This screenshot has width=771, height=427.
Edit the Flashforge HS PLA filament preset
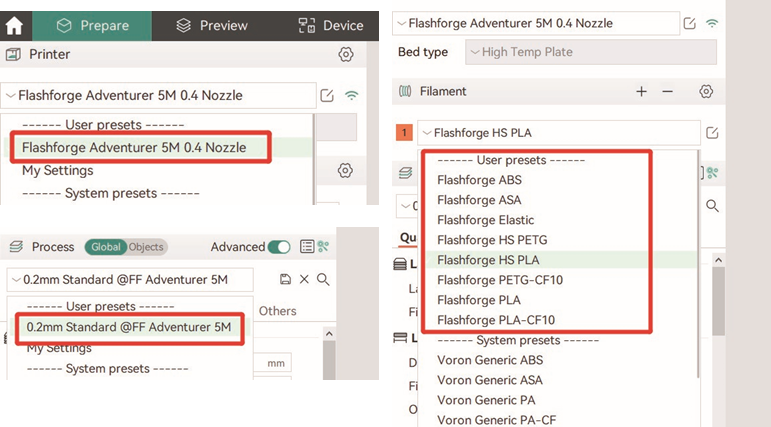coord(712,133)
